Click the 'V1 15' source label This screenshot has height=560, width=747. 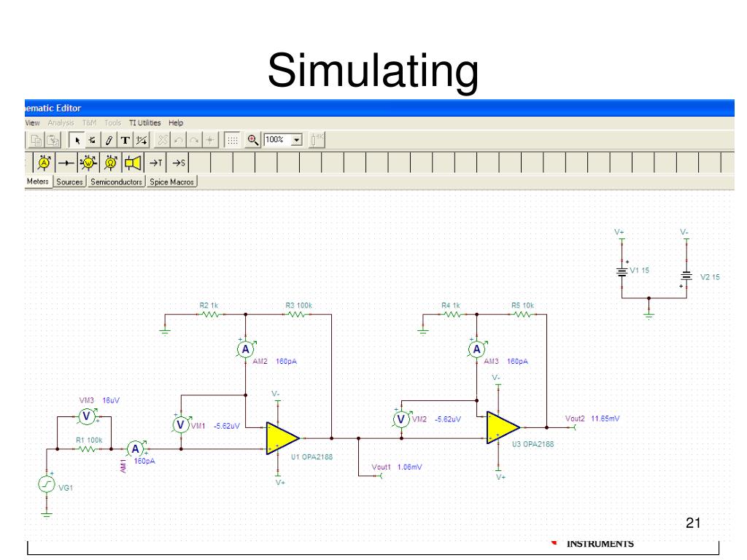tap(639, 271)
